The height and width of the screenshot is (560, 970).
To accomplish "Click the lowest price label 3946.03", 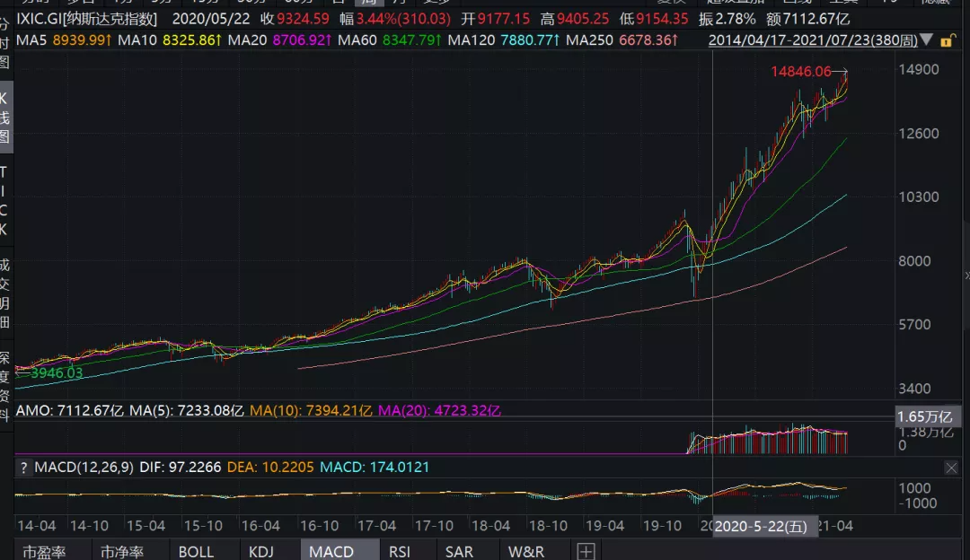I will coord(57,372).
